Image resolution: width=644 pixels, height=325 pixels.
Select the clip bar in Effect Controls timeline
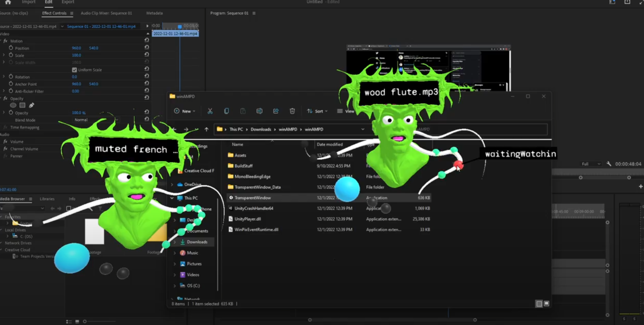click(x=175, y=34)
